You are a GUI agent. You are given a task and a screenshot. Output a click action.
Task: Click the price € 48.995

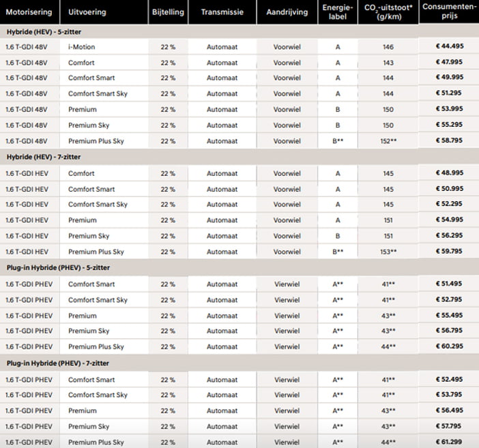tap(450, 173)
